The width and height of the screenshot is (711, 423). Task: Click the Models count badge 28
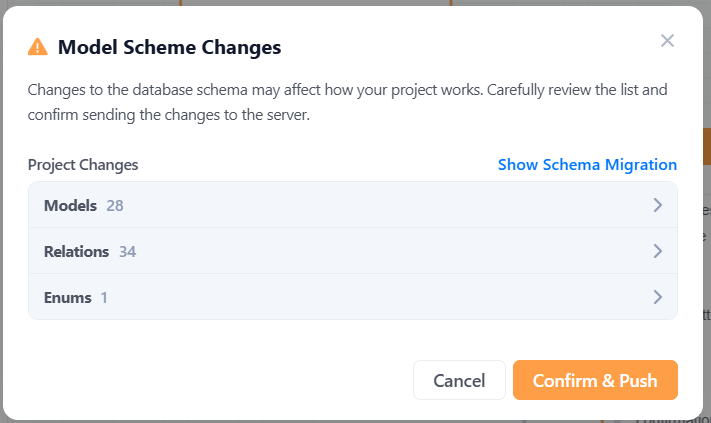pos(115,206)
